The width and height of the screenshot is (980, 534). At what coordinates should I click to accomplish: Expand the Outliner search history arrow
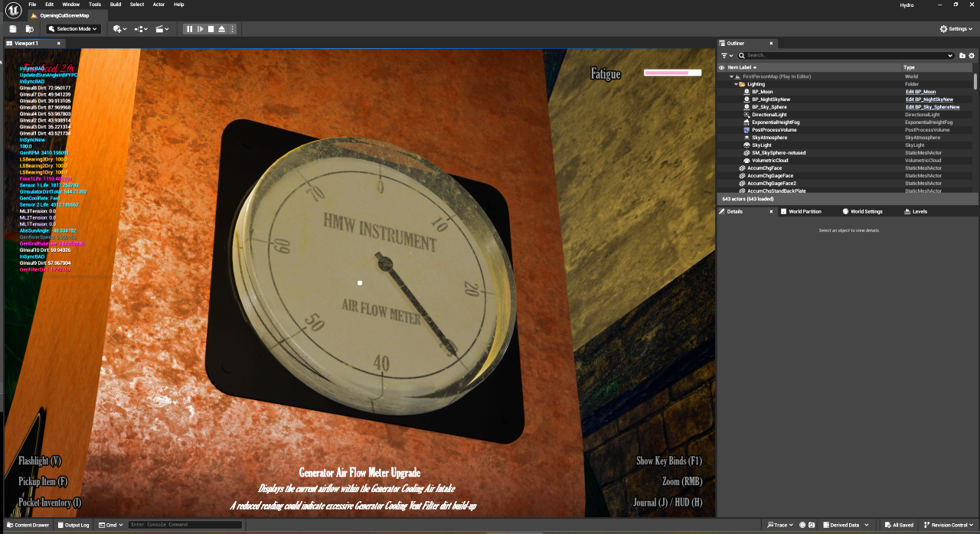[951, 55]
